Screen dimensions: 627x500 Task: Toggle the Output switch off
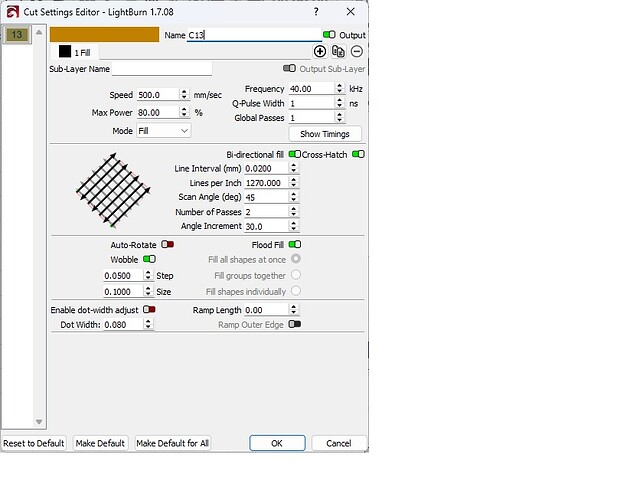[x=329, y=35]
